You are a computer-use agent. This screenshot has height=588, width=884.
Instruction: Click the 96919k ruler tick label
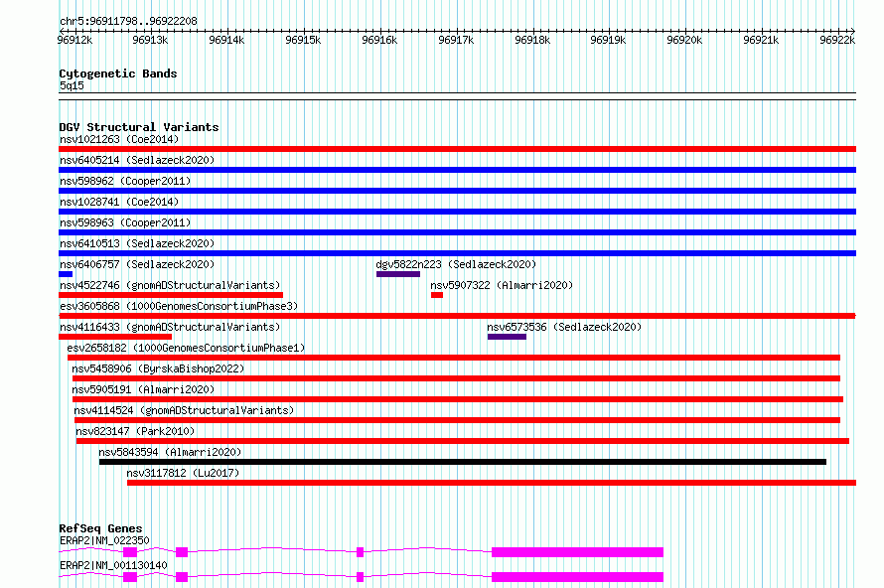point(608,40)
